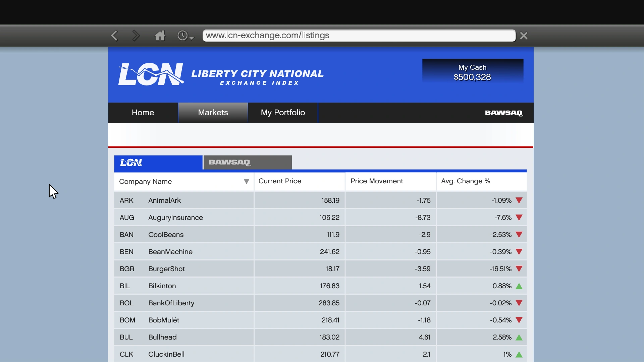Viewport: 644px width, 362px height.
Task: Click the BAWSAQ logo in the navigation bar
Action: point(504,113)
